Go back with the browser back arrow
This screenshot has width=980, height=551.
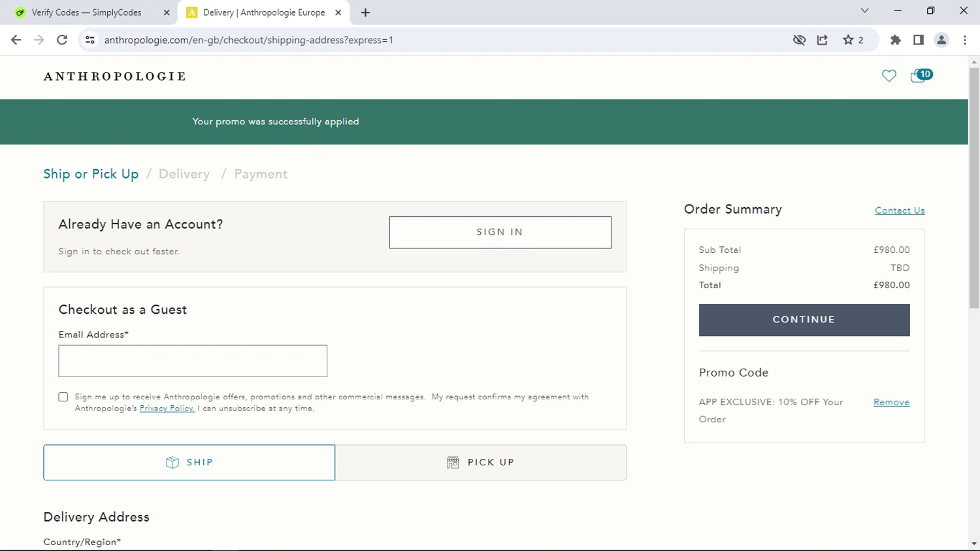point(16,40)
